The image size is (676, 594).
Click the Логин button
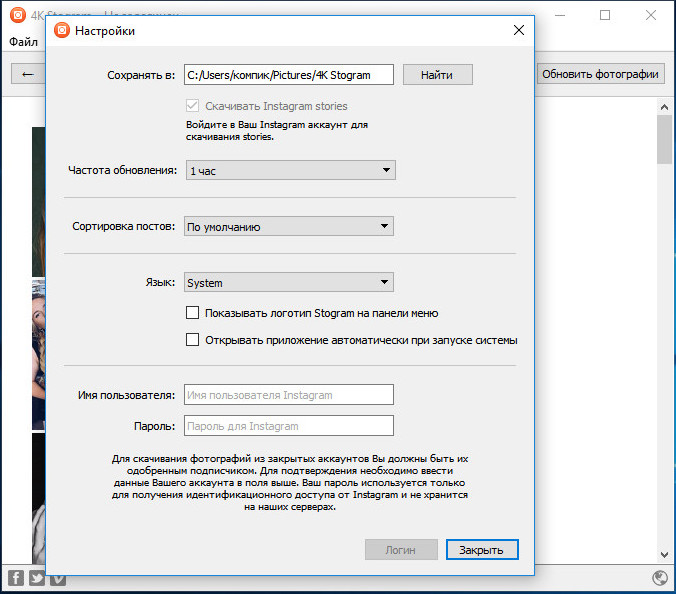(x=401, y=550)
